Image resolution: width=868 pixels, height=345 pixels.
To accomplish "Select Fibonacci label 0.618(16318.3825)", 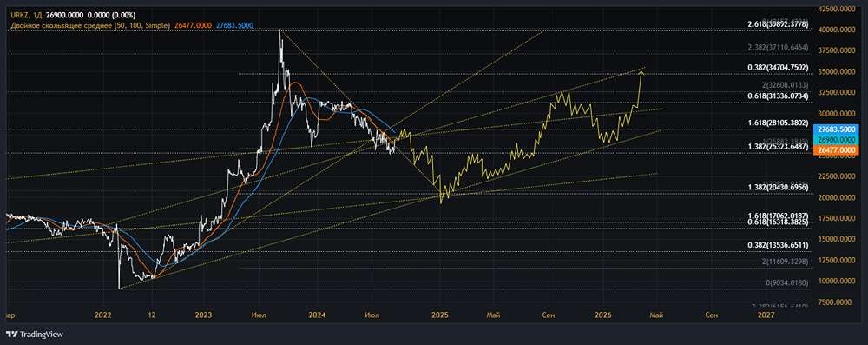I will pyautogui.click(x=778, y=222).
